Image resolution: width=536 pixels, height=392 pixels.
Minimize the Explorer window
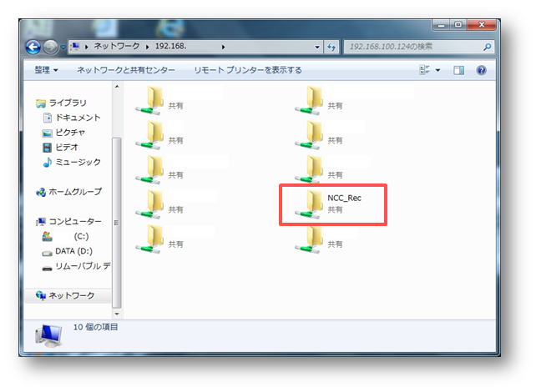click(x=441, y=25)
